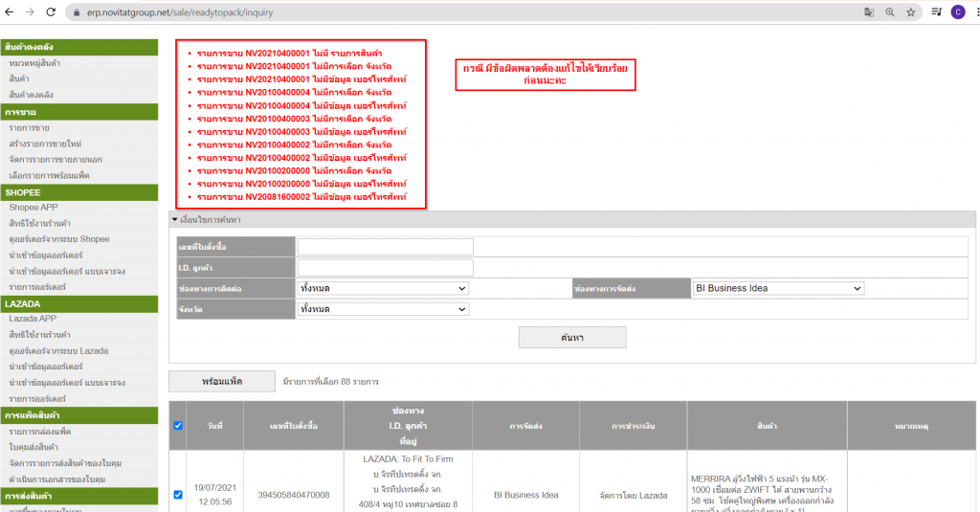
Task: Click the zoom magnifier icon in address bar
Action: pos(889,12)
